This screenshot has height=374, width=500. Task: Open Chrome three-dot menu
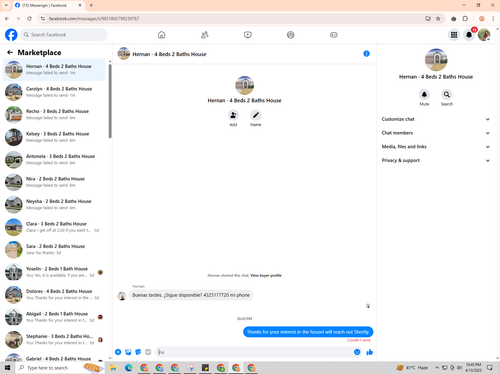(493, 19)
